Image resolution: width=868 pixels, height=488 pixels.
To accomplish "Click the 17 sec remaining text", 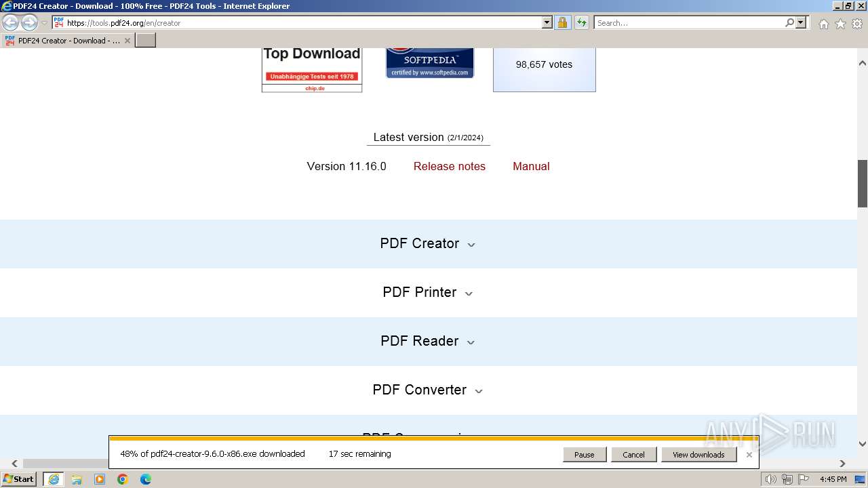I will pos(359,454).
